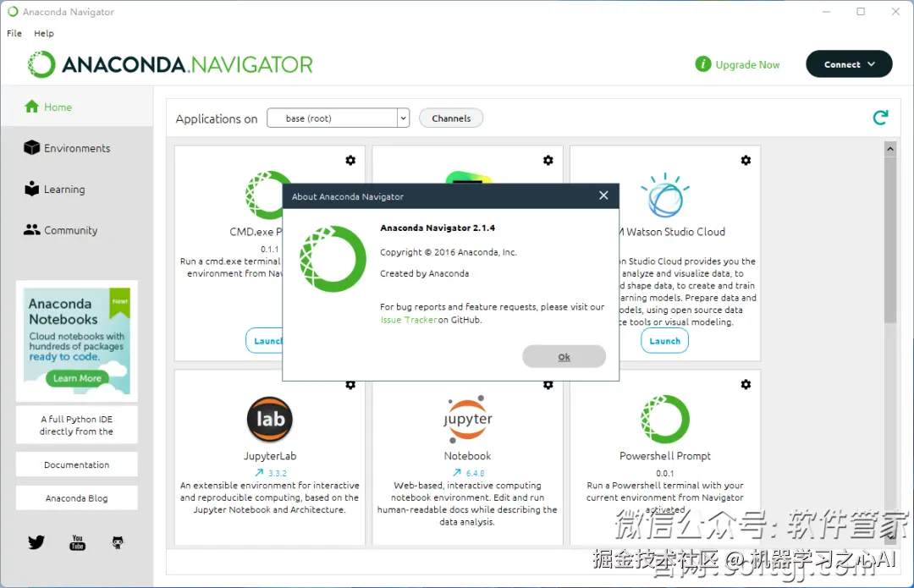Screen dimensions: 914x588
Task: Open gear options on Watson Studio Cloud card
Action: (746, 160)
